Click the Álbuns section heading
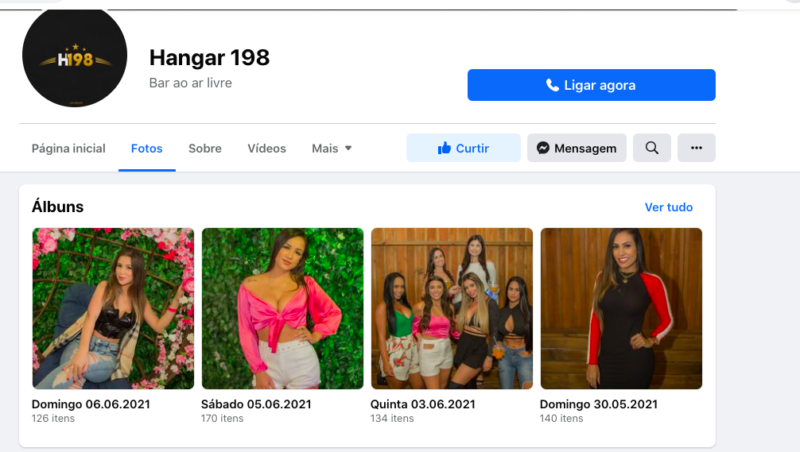 pos(58,207)
